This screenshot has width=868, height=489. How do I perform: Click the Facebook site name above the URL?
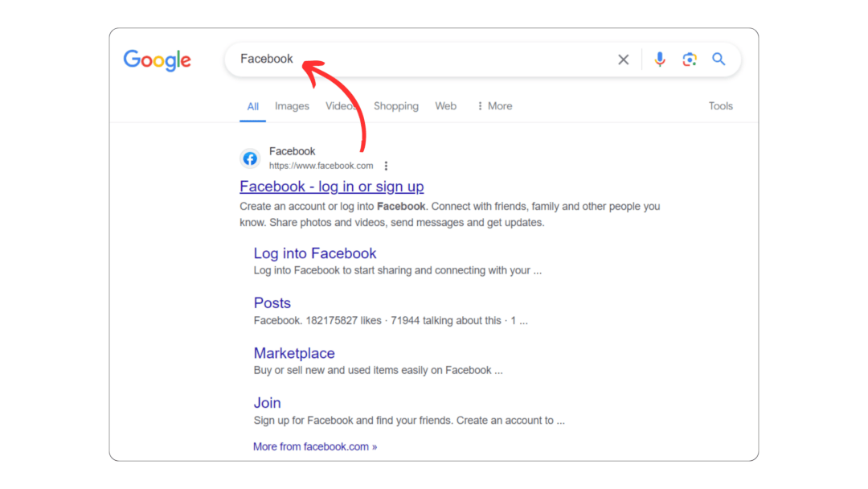click(x=292, y=151)
